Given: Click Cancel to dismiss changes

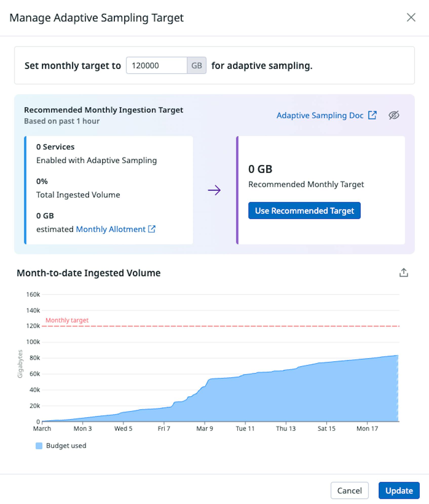Looking at the screenshot, I should 350,490.
